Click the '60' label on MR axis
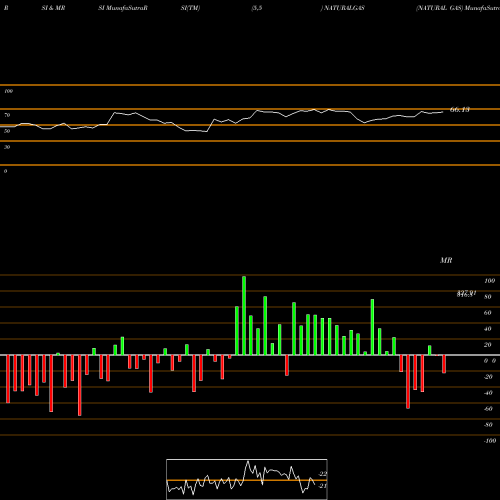 (488, 313)
